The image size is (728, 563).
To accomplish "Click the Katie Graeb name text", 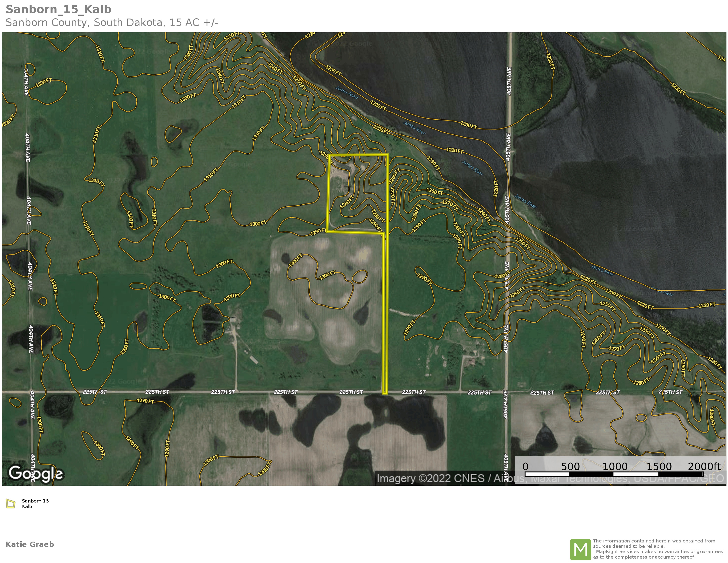I will click(x=30, y=544).
